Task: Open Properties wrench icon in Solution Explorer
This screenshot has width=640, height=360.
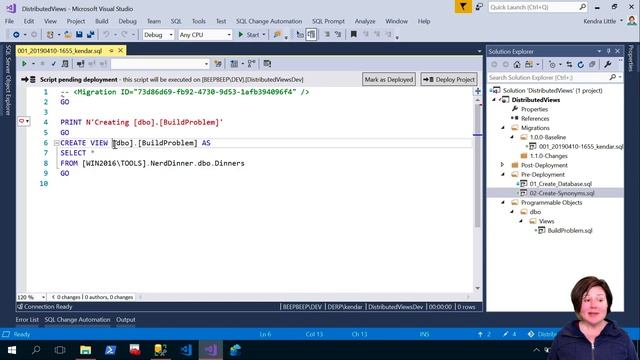Action: (607, 64)
